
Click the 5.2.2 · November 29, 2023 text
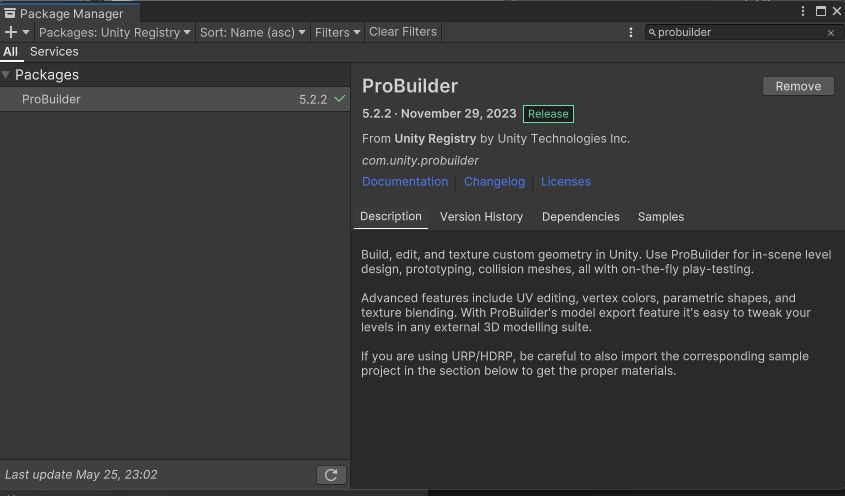[439, 114]
